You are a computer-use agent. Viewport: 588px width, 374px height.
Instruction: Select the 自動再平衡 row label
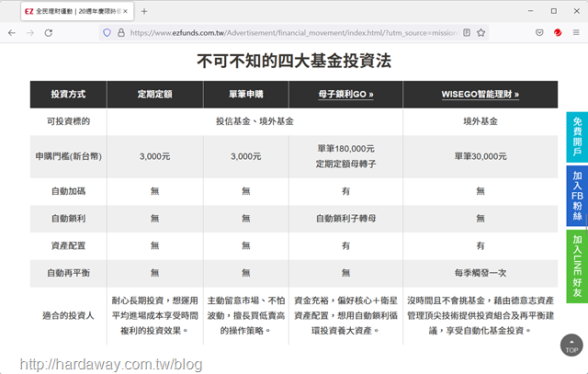(68, 273)
